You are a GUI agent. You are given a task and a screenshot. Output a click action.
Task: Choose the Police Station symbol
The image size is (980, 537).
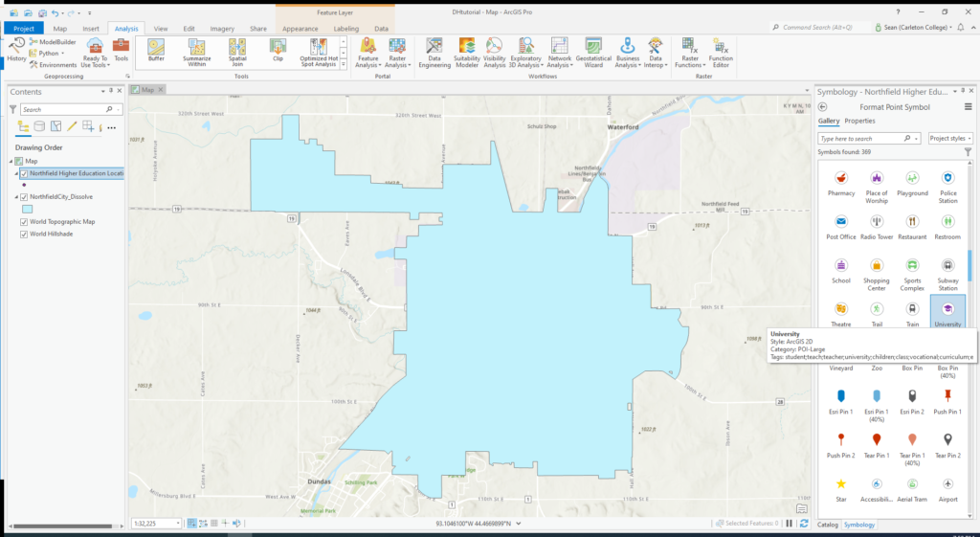coord(947,187)
